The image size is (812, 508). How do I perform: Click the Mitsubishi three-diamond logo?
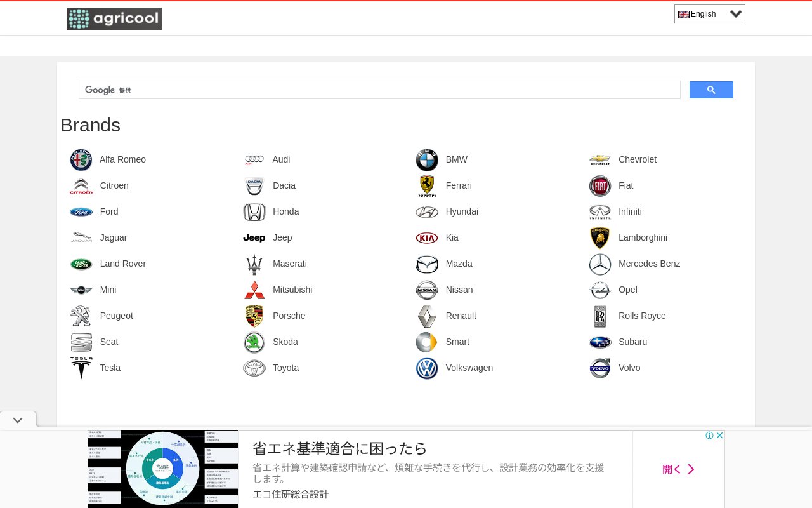tap(254, 290)
